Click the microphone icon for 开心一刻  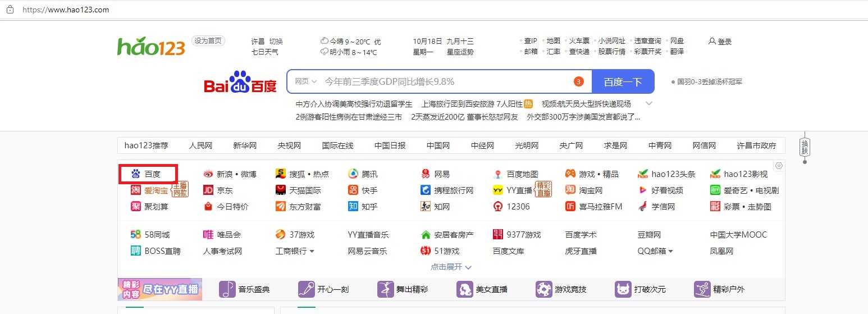pos(307,289)
